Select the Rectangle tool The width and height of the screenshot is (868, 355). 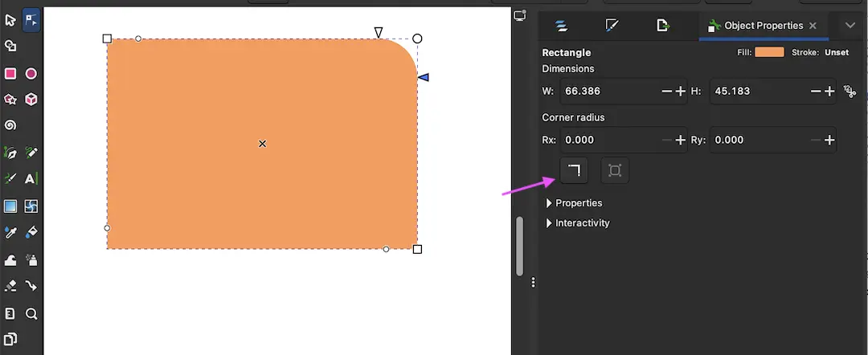pos(10,74)
